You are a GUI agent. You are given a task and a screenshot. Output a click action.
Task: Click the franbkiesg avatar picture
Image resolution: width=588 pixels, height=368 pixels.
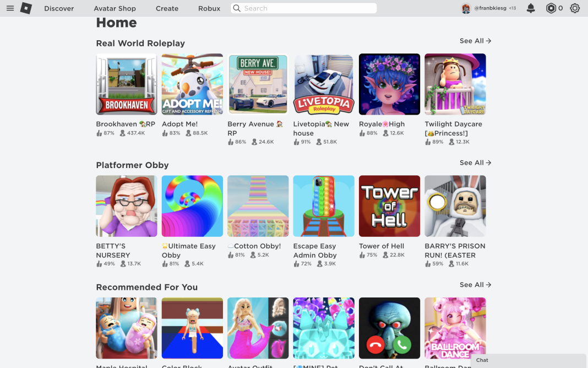[466, 8]
